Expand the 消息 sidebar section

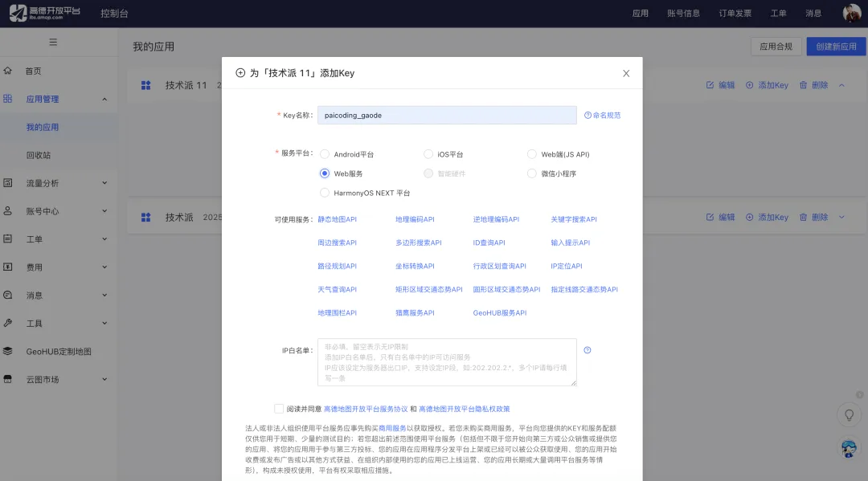104,296
